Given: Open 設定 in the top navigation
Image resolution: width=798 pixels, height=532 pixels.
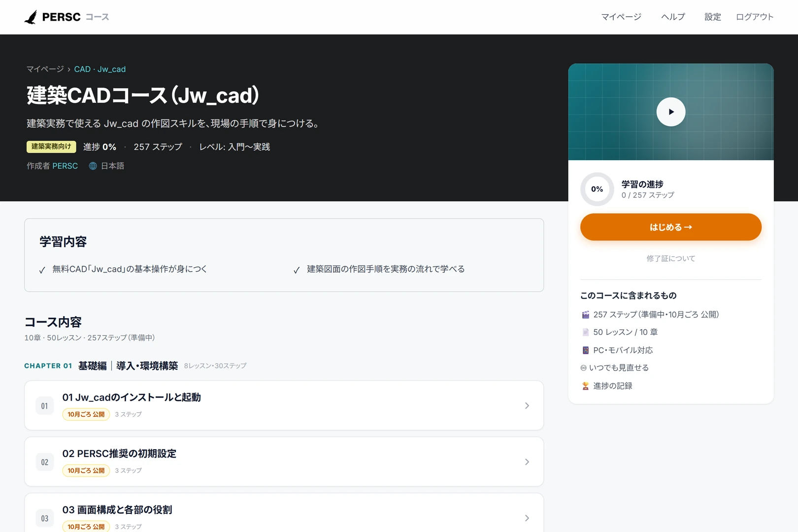Looking at the screenshot, I should point(712,17).
